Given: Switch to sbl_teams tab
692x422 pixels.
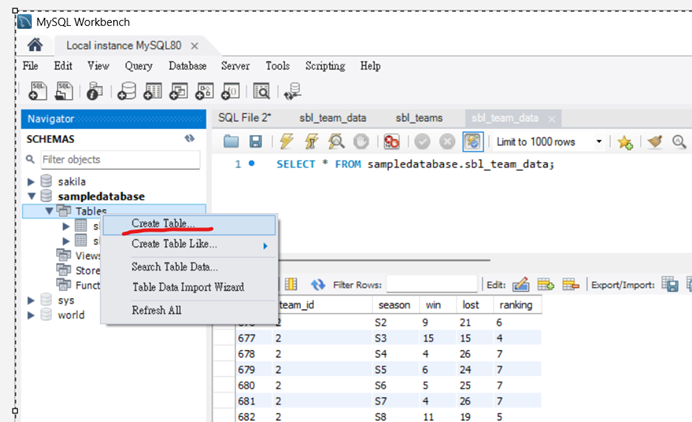Looking at the screenshot, I should 419,118.
